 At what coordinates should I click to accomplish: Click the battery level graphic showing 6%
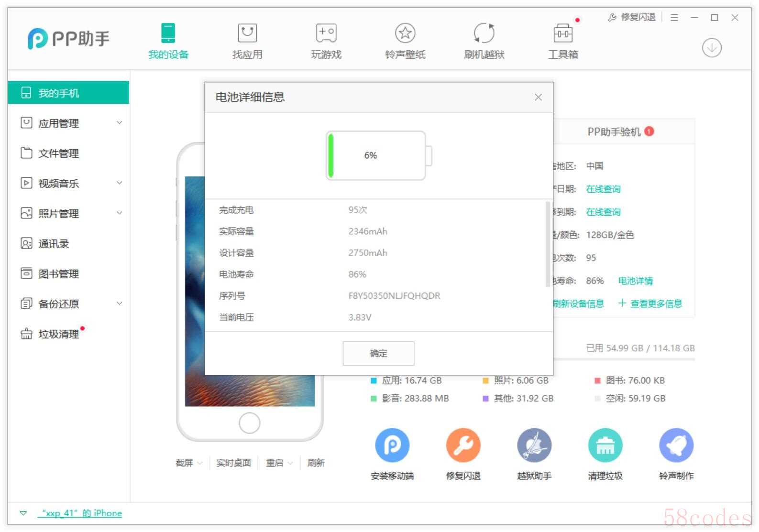(x=378, y=155)
